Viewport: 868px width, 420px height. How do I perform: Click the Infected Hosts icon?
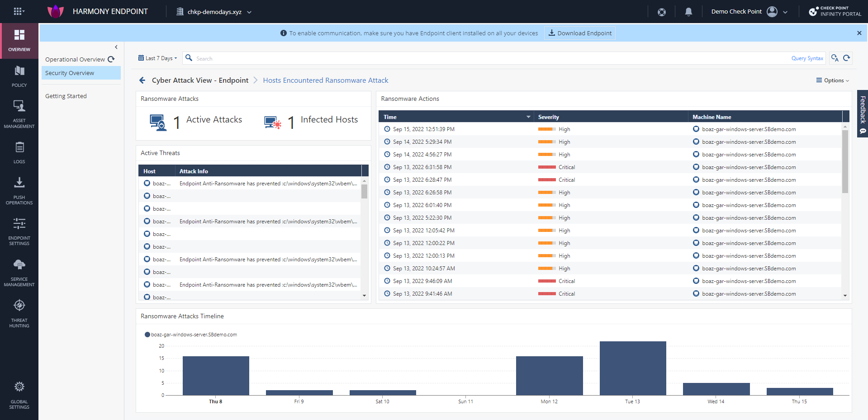tap(273, 122)
